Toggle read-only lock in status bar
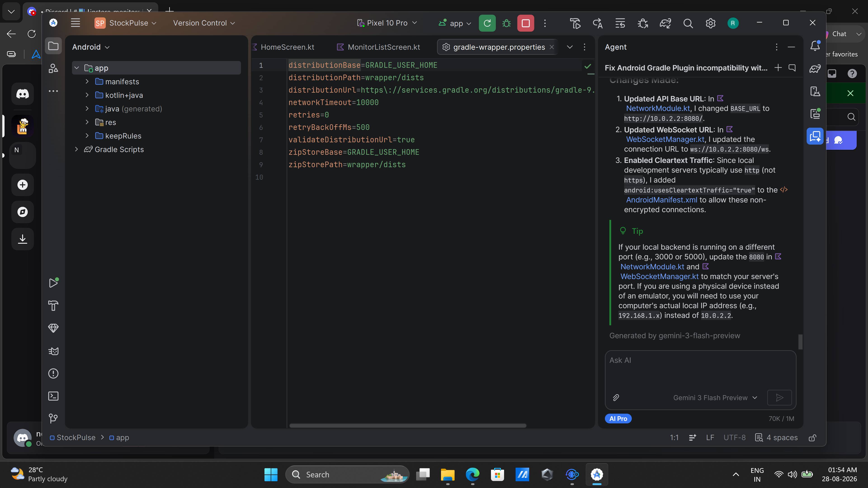868x488 pixels. (x=812, y=437)
